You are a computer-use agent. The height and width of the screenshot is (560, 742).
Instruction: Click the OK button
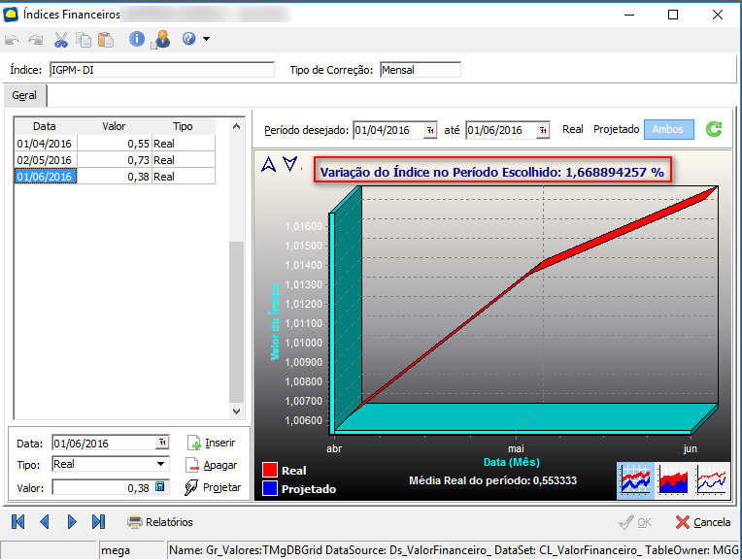pyautogui.click(x=635, y=522)
